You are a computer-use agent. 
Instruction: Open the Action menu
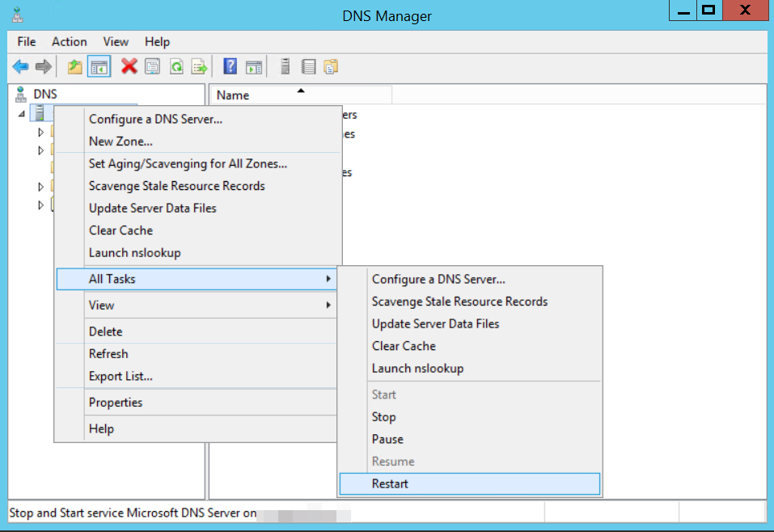pyautogui.click(x=69, y=41)
